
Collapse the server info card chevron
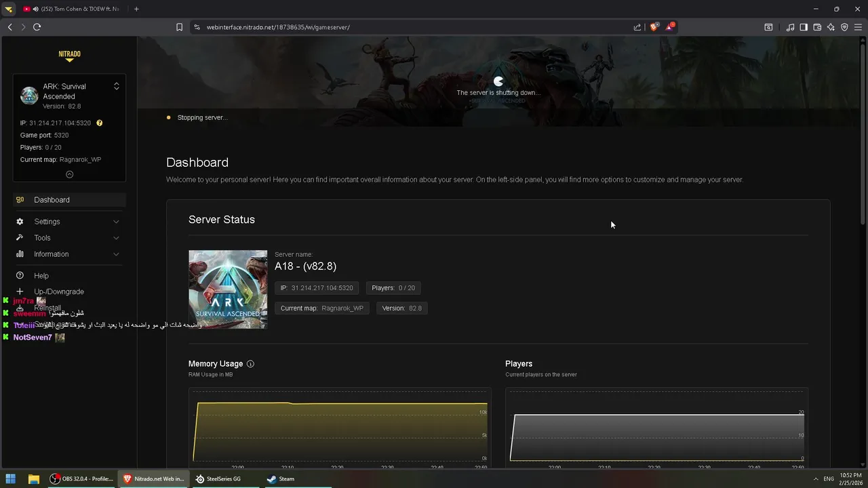[69, 174]
